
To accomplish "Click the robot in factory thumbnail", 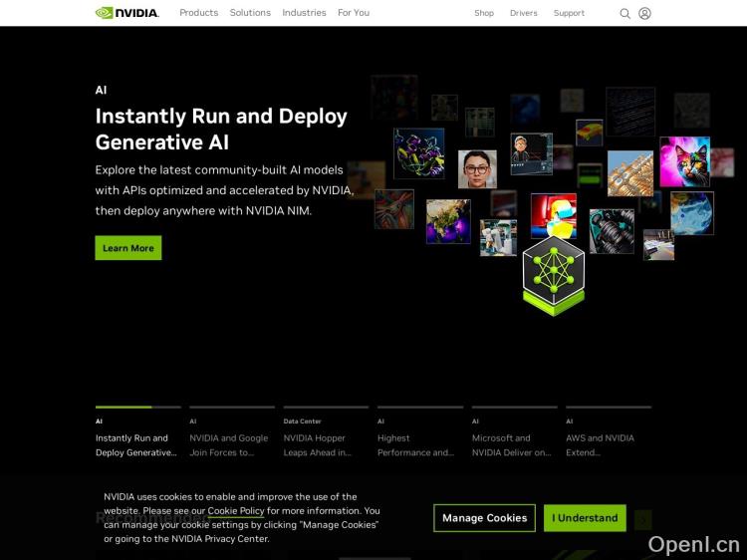I will coord(498,238).
